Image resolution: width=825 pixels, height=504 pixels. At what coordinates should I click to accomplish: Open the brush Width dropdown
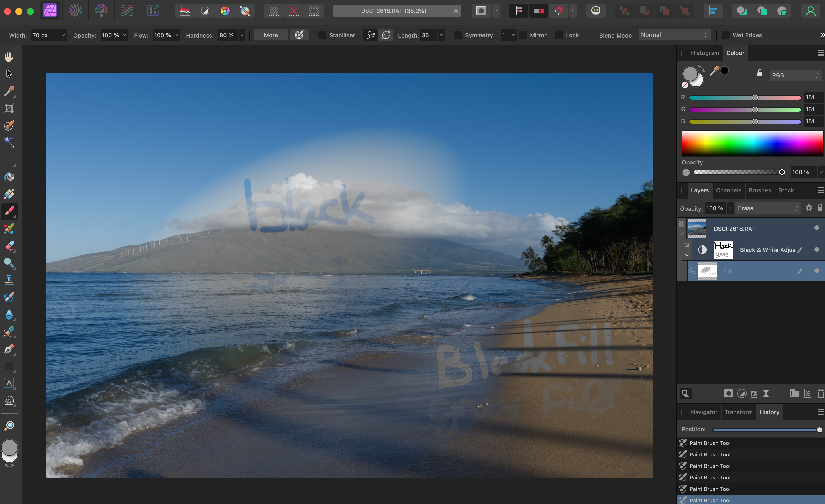[64, 35]
